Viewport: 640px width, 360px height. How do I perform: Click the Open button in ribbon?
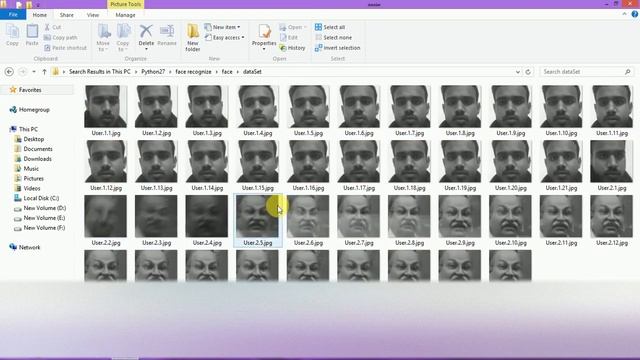click(293, 27)
